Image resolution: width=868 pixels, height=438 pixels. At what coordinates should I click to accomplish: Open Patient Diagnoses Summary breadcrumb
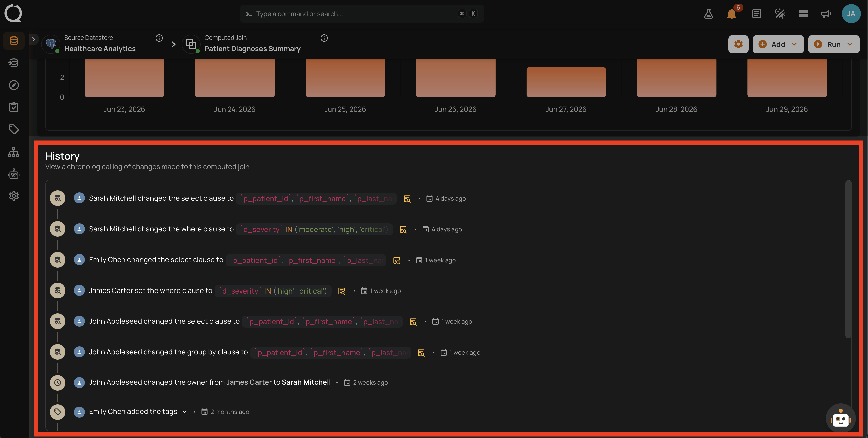point(252,49)
